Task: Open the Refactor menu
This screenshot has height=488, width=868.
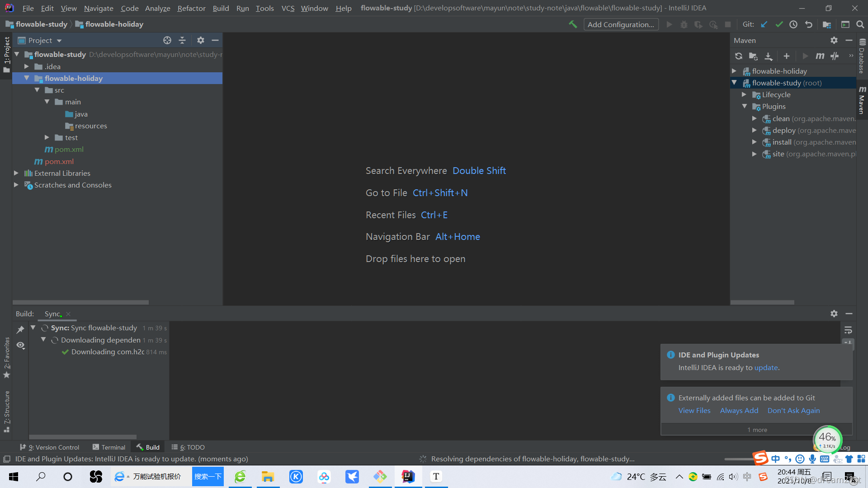Action: click(x=191, y=8)
